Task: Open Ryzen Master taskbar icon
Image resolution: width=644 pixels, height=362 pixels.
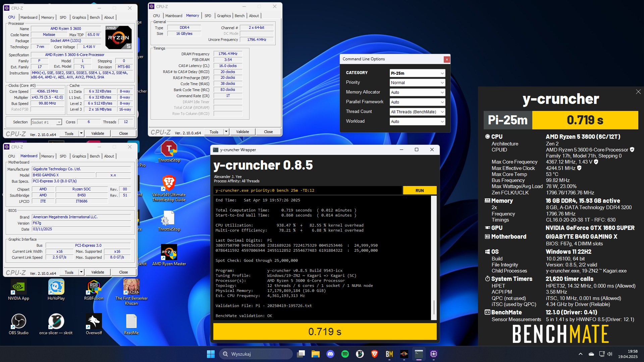Action: [404, 354]
